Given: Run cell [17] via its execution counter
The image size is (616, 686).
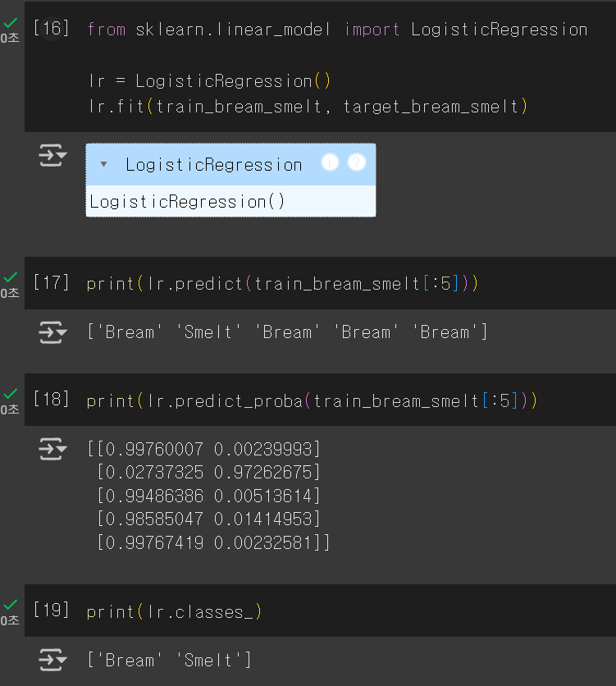Looking at the screenshot, I should coord(51,282).
